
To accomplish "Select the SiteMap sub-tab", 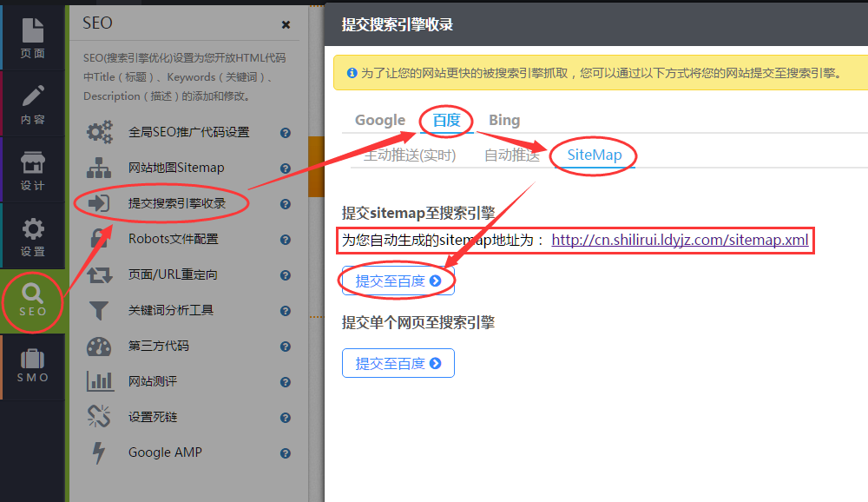I will [595, 155].
